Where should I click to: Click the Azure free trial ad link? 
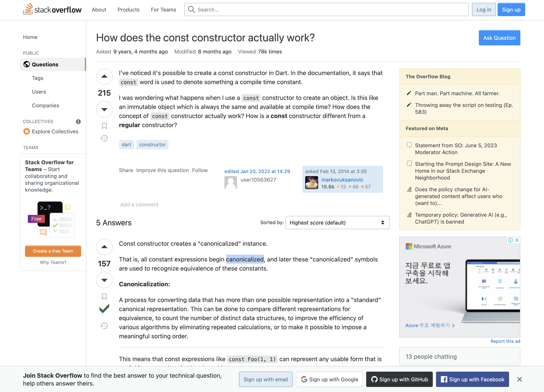(x=430, y=325)
